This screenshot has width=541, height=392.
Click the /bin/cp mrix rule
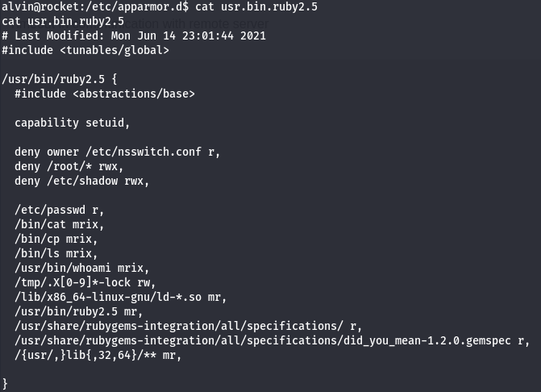point(56,239)
